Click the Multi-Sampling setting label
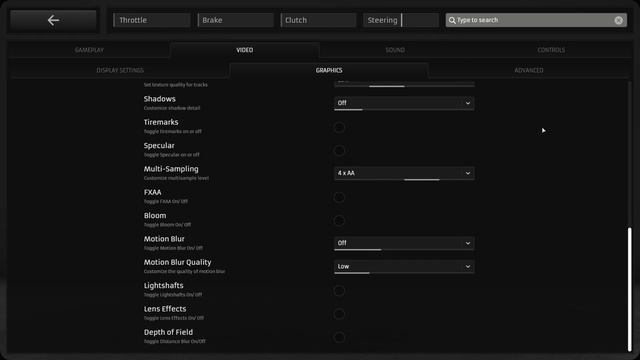640x360 pixels. point(171,169)
